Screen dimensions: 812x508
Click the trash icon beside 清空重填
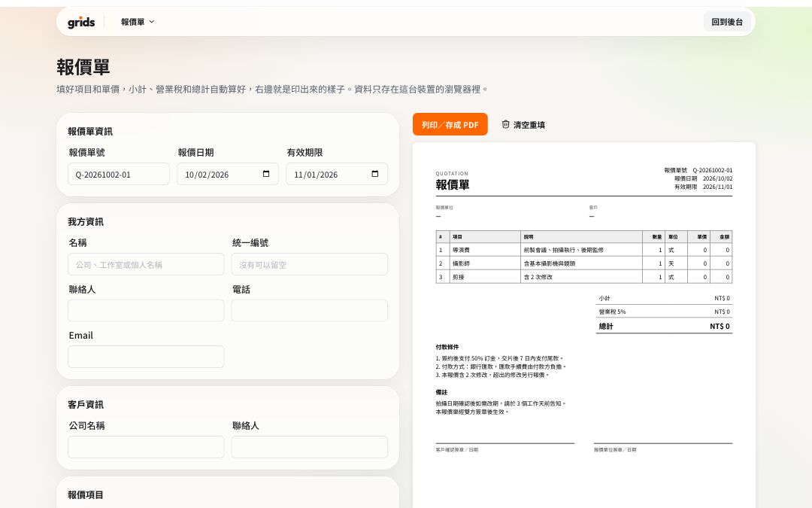pos(505,124)
